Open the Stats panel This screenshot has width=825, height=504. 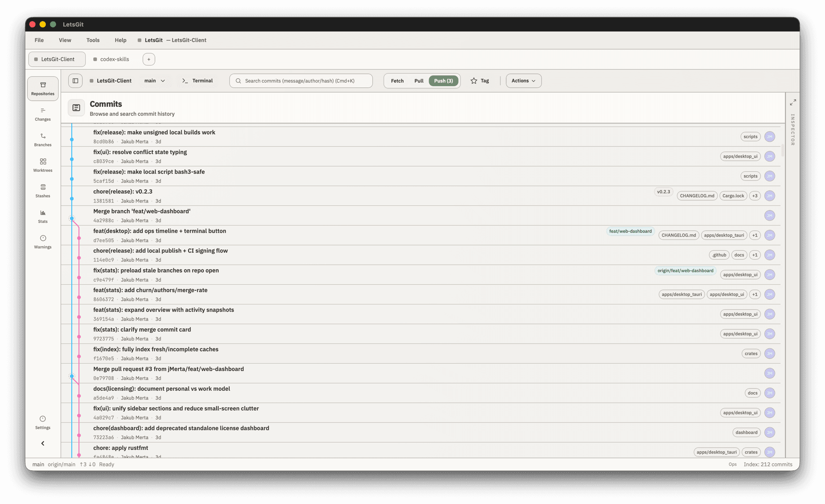tap(43, 215)
